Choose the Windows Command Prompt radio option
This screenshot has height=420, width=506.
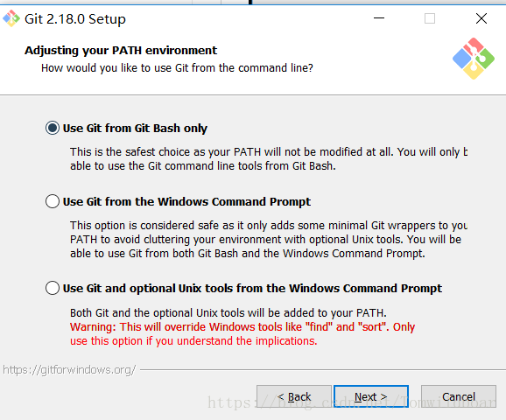pos(53,201)
